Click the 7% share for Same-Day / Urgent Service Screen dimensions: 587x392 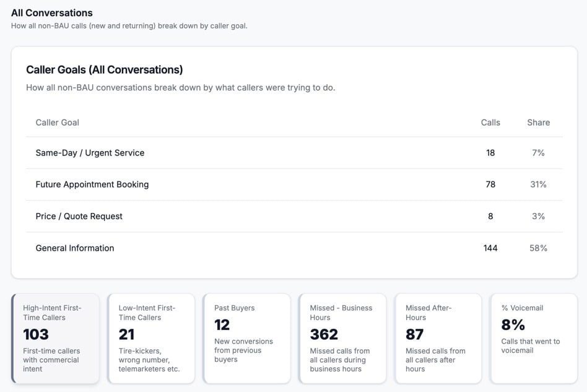pos(538,153)
